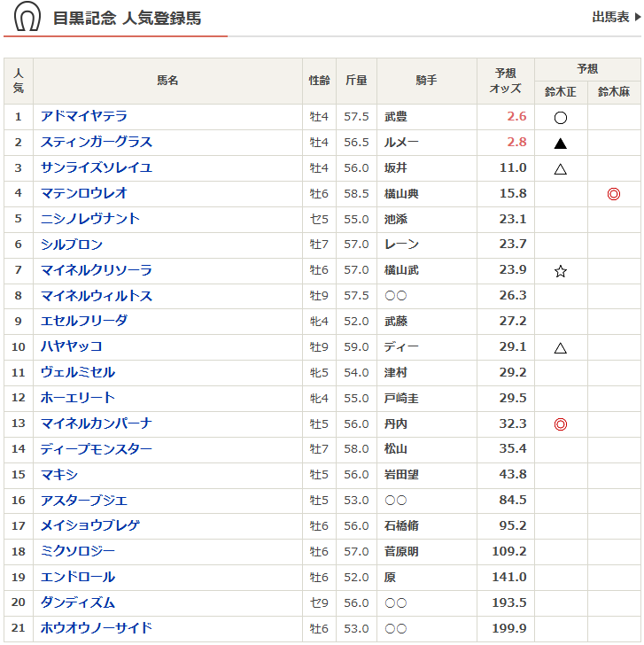Click the star mark for マイネルクリソーラ
Image resolution: width=644 pixels, height=645 pixels.
[x=560, y=271]
